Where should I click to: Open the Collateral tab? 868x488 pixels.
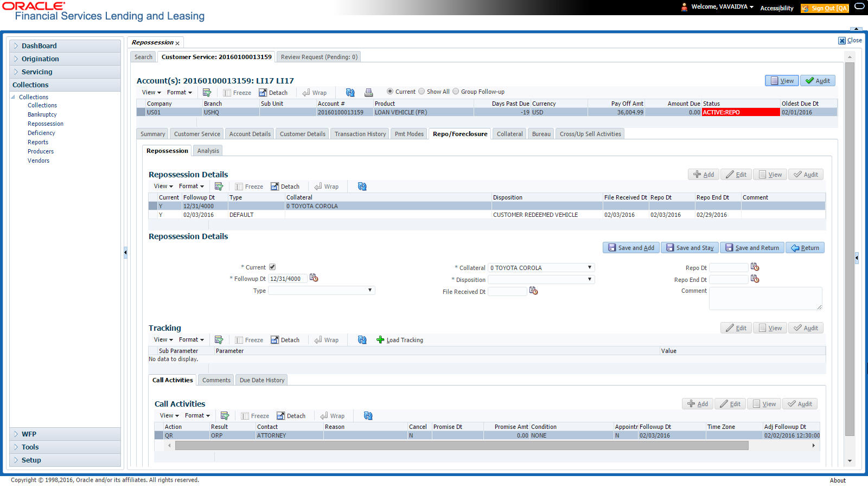pos(509,134)
